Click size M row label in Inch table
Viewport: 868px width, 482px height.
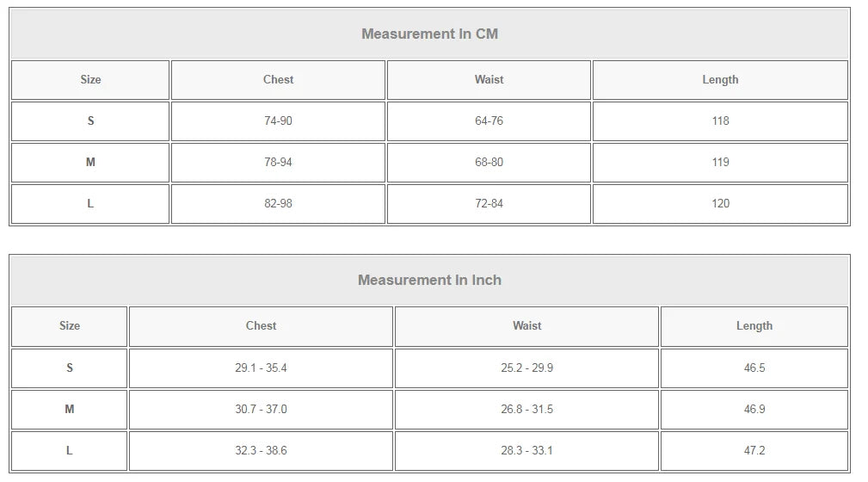69,410
